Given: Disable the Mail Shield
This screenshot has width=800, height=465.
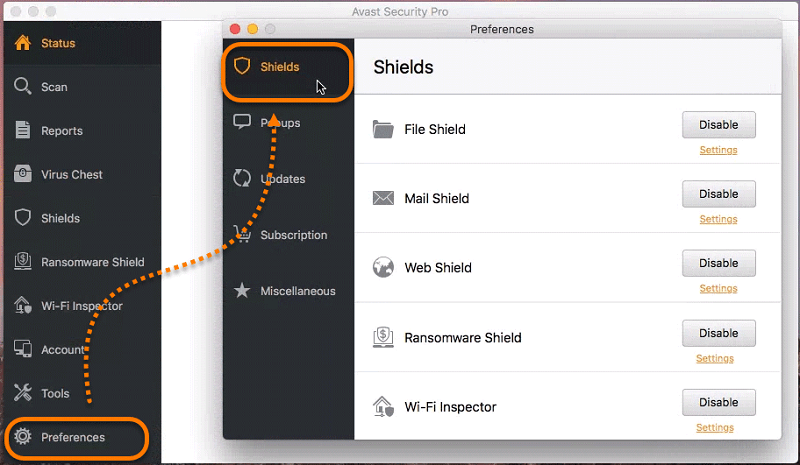Looking at the screenshot, I should [718, 194].
